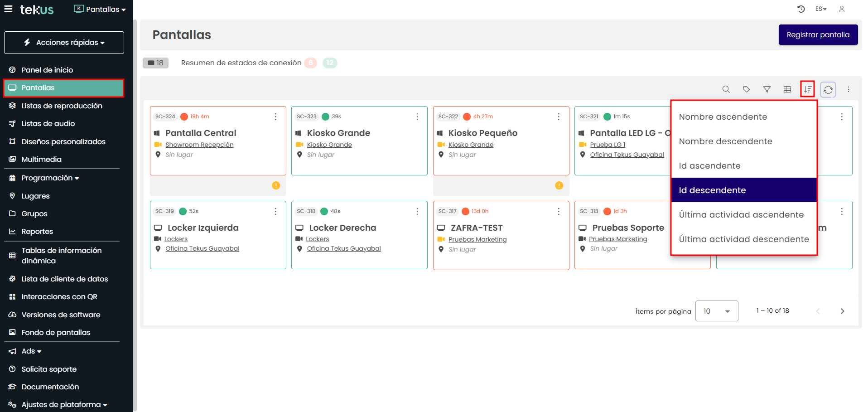Expand Programación in the sidebar
Viewport: 868px width, 412px height.
[x=50, y=178]
